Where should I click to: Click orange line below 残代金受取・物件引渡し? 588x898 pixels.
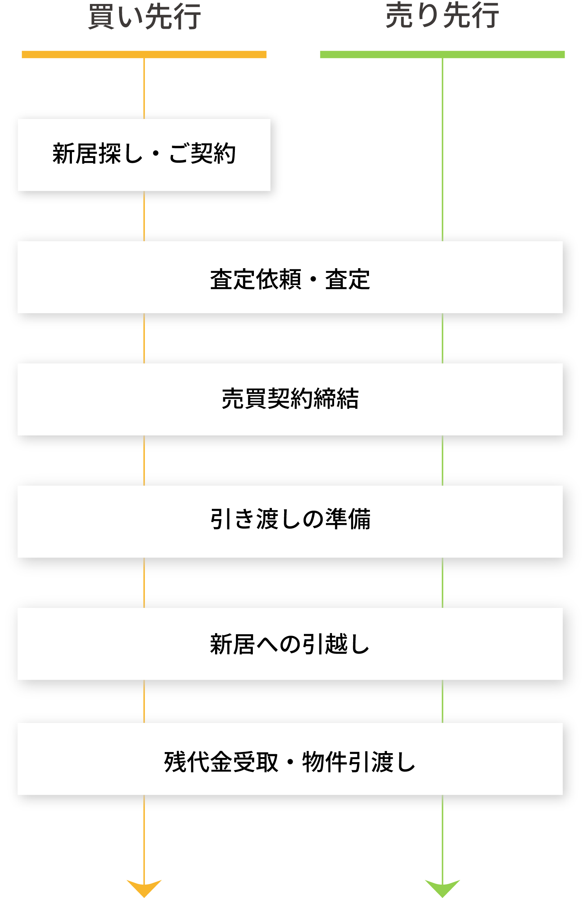[144, 838]
